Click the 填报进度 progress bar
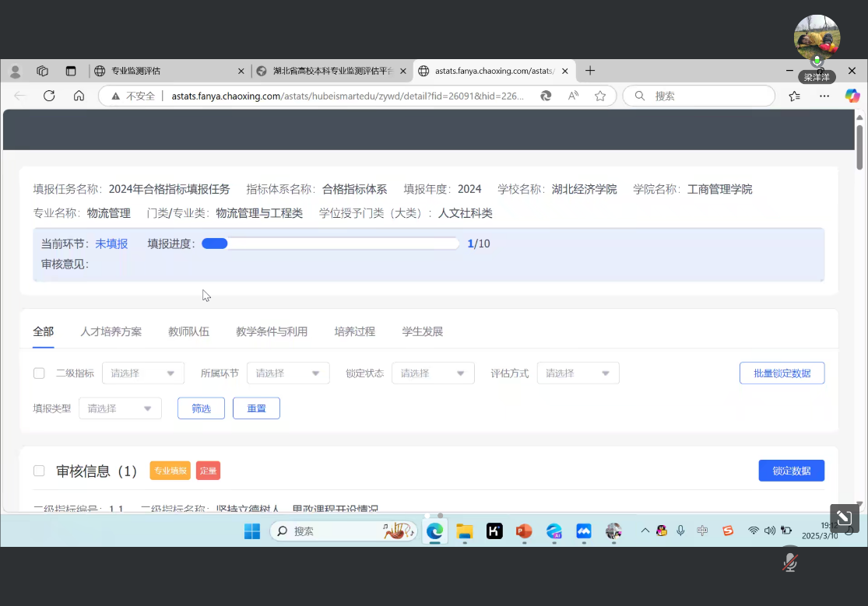 (x=330, y=243)
